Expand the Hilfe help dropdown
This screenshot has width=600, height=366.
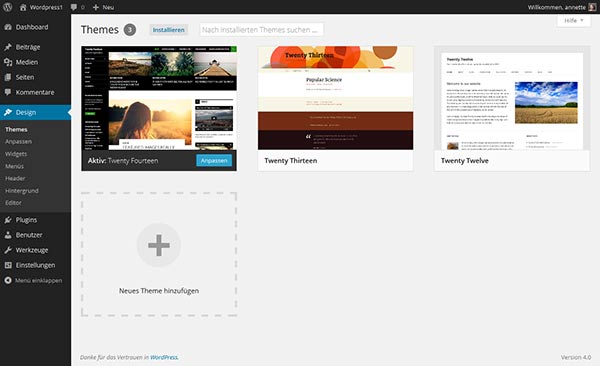click(574, 21)
